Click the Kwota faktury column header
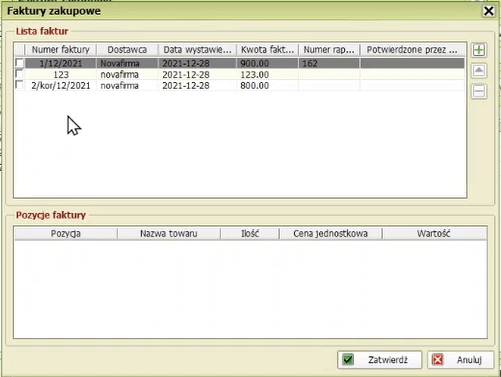Screen dimensions: 501x377 coord(267,50)
